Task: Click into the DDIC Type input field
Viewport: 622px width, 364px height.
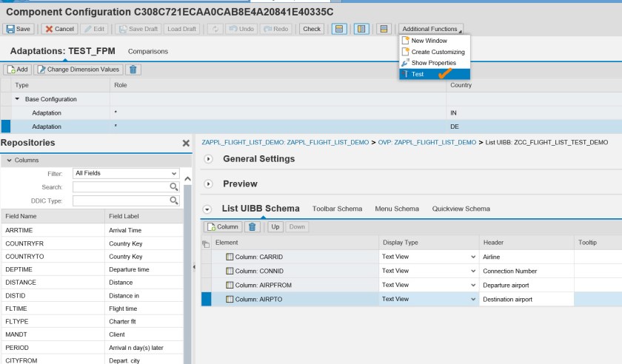Action: (121, 200)
